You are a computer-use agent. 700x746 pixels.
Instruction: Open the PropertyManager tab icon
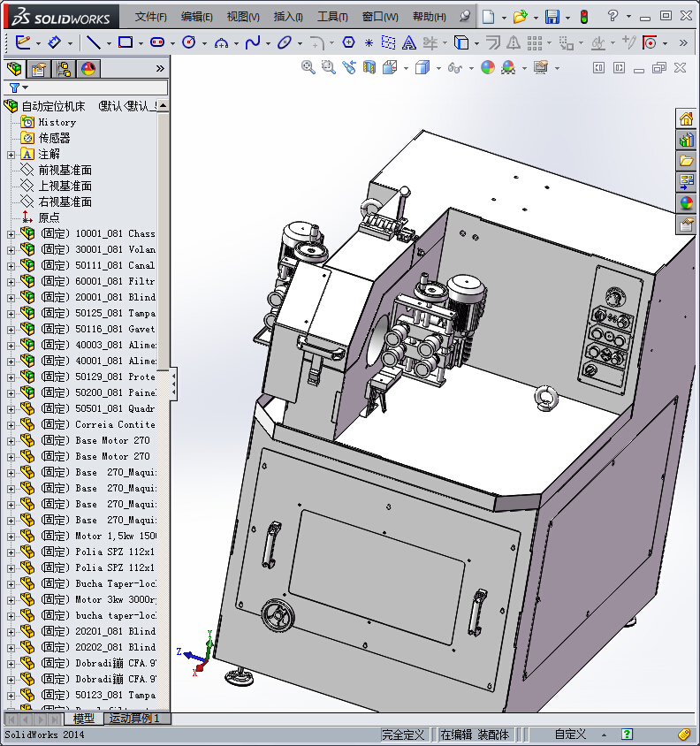click(x=38, y=69)
